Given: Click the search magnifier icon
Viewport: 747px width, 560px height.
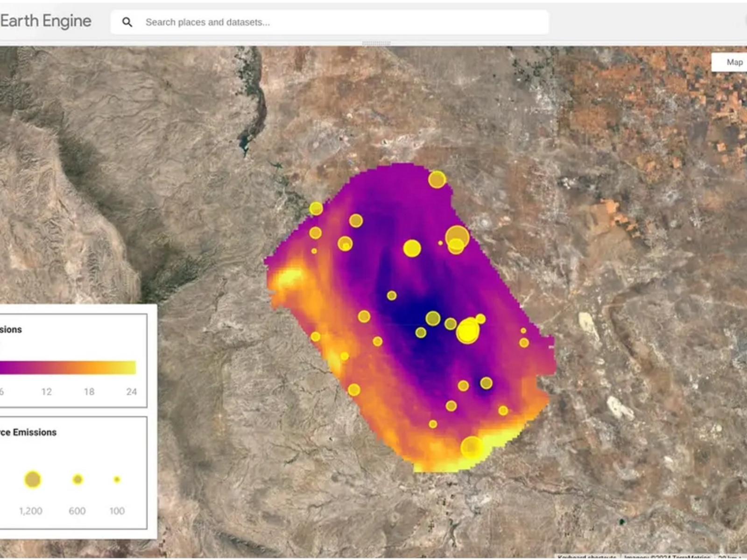Looking at the screenshot, I should [127, 22].
